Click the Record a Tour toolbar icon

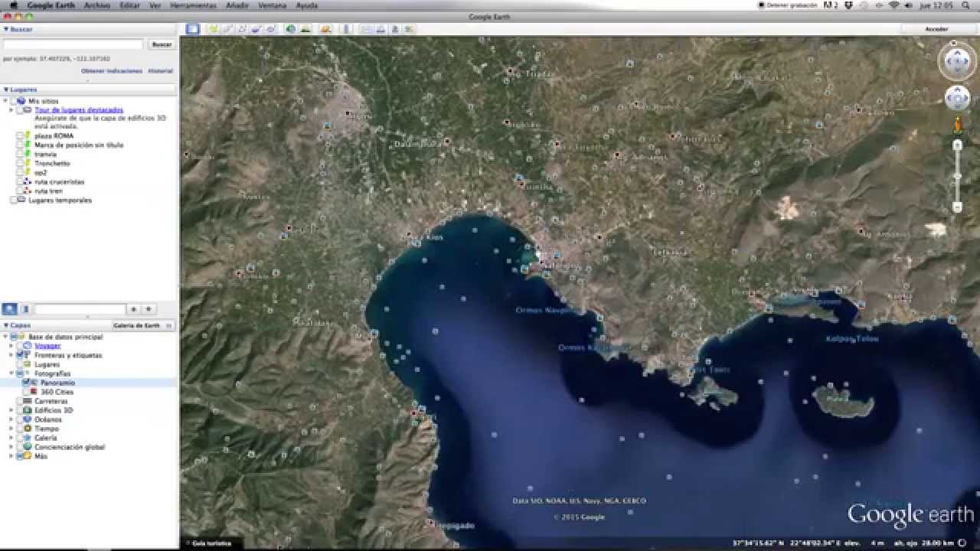coord(271,29)
